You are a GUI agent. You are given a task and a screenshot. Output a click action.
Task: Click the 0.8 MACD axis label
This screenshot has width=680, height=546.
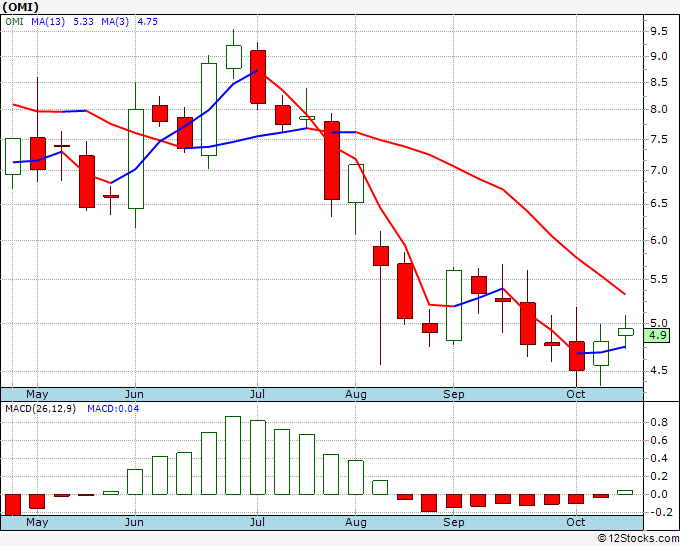pyautogui.click(x=658, y=422)
